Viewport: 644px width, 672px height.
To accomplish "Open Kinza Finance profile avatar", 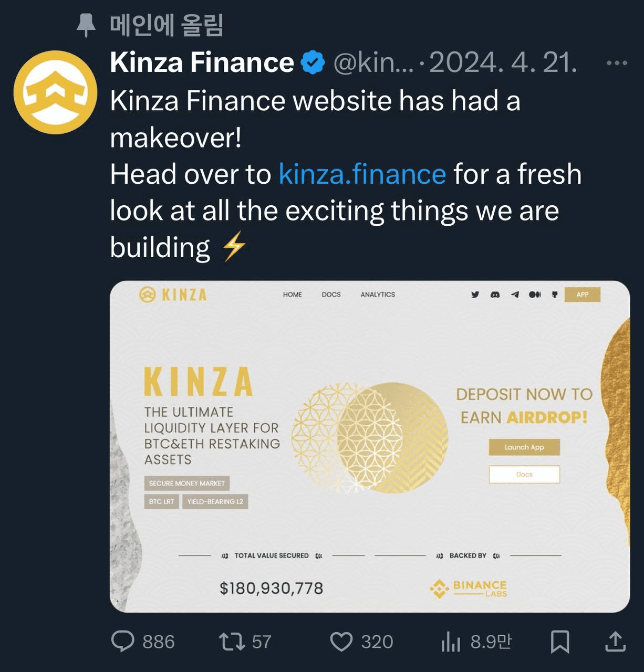I will pos(55,92).
